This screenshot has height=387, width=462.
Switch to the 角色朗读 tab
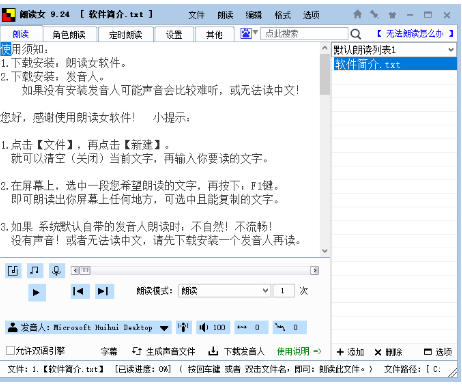click(69, 35)
